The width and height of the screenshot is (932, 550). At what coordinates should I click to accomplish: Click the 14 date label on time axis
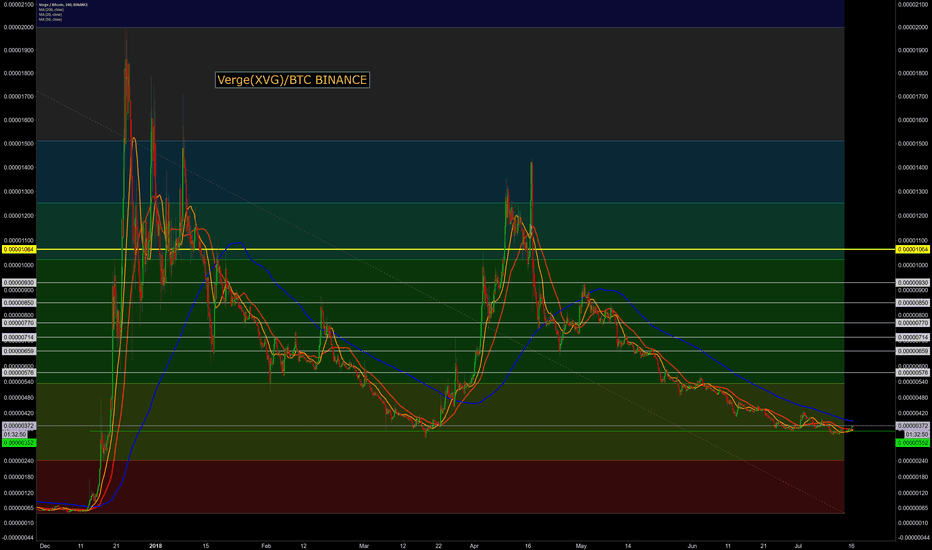[628, 546]
